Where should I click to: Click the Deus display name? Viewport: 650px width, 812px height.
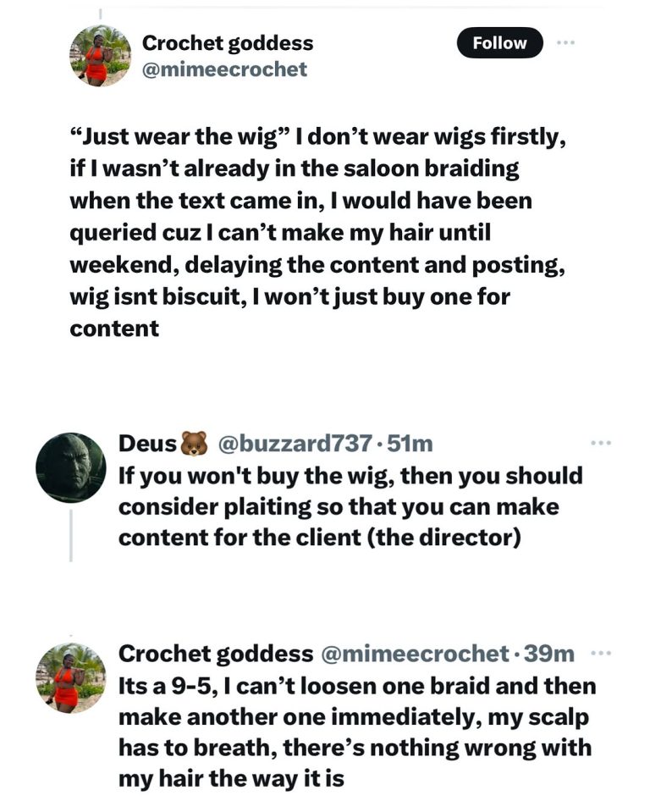tap(148, 443)
